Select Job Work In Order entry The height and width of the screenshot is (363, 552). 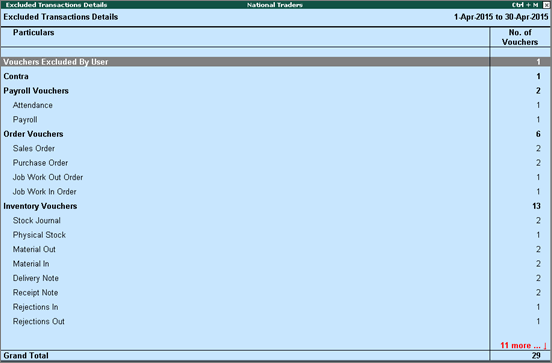(276, 192)
